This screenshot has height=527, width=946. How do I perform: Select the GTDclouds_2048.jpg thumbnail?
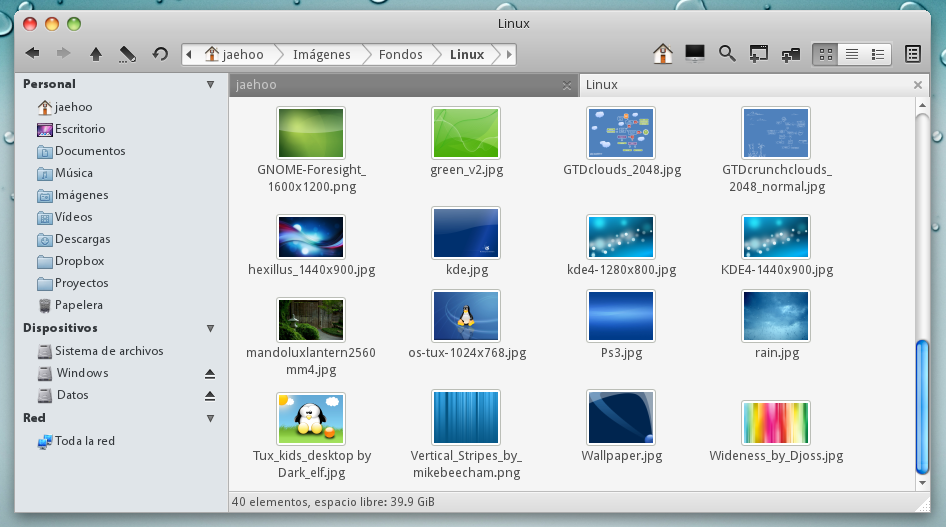tap(621, 133)
